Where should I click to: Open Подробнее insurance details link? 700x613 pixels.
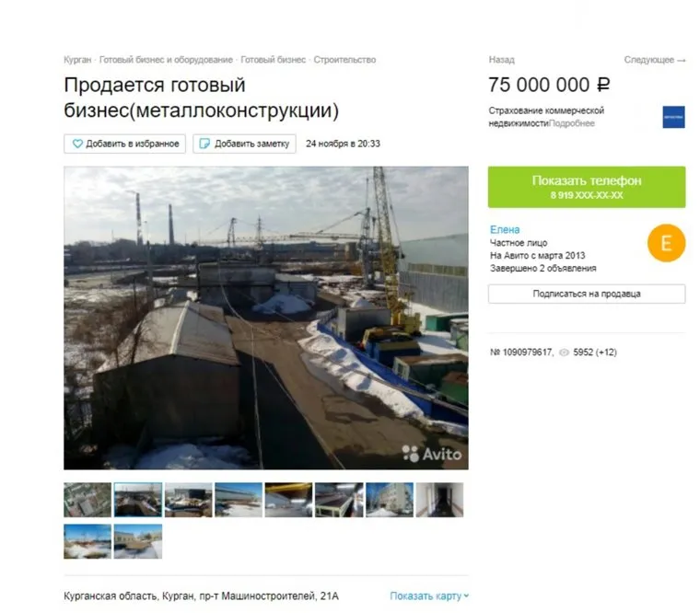tap(571, 123)
